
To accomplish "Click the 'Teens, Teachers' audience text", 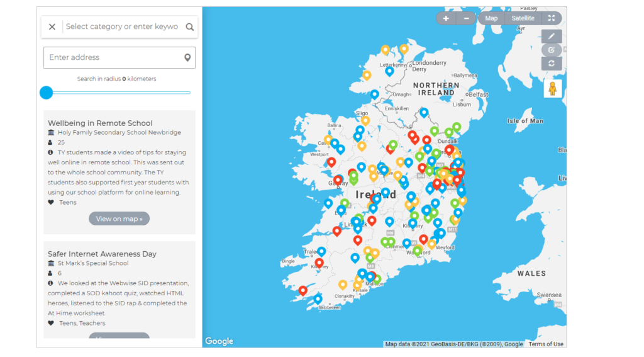I will pyautogui.click(x=82, y=323).
